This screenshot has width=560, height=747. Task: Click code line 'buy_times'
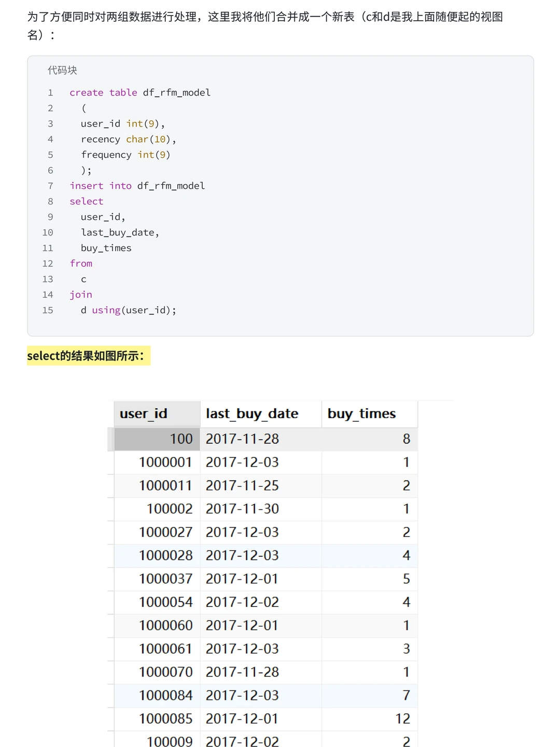click(x=106, y=248)
